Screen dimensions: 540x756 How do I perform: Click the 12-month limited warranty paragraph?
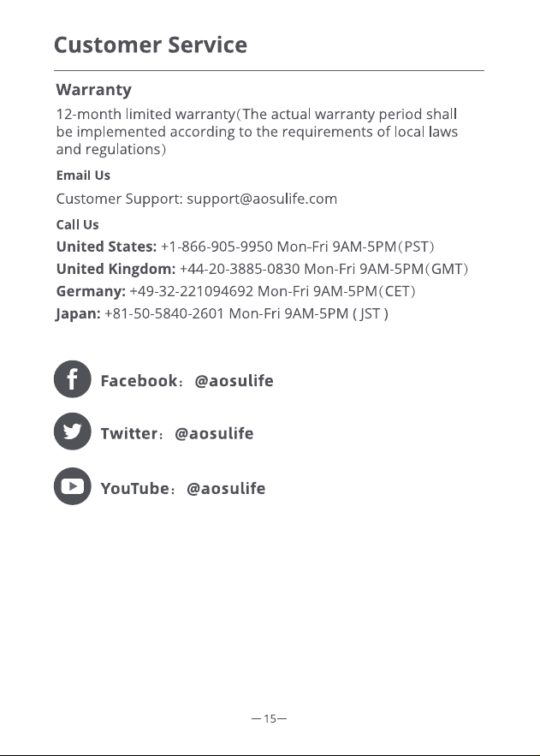point(257,132)
